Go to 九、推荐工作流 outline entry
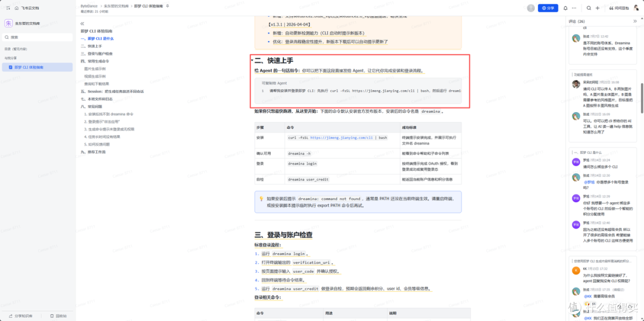Image resolution: width=644 pixels, height=321 pixels. [93, 152]
